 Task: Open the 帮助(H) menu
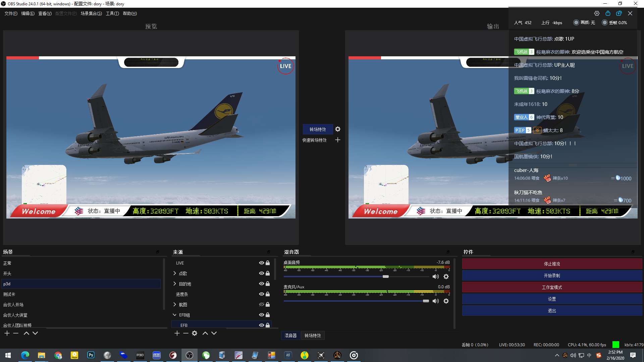pos(130,13)
